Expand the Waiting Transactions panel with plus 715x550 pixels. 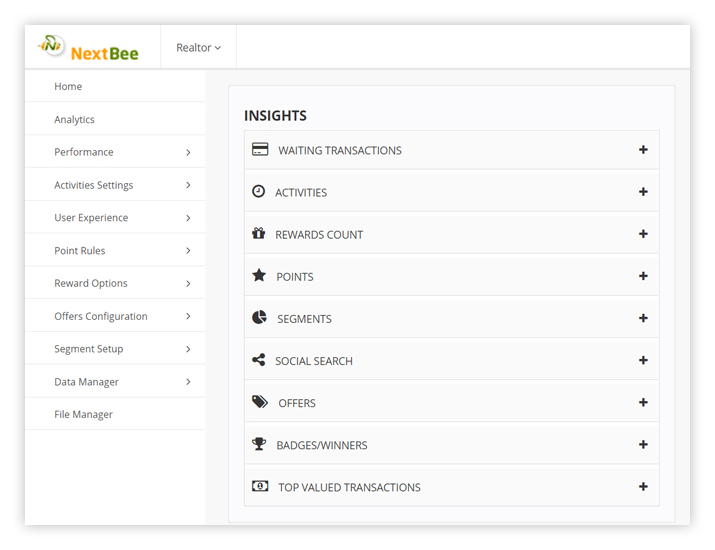point(643,150)
